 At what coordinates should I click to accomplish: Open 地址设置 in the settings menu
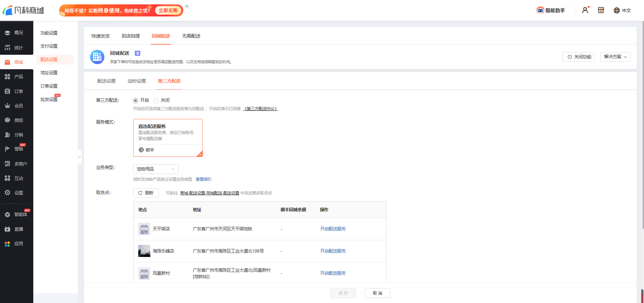(49, 73)
